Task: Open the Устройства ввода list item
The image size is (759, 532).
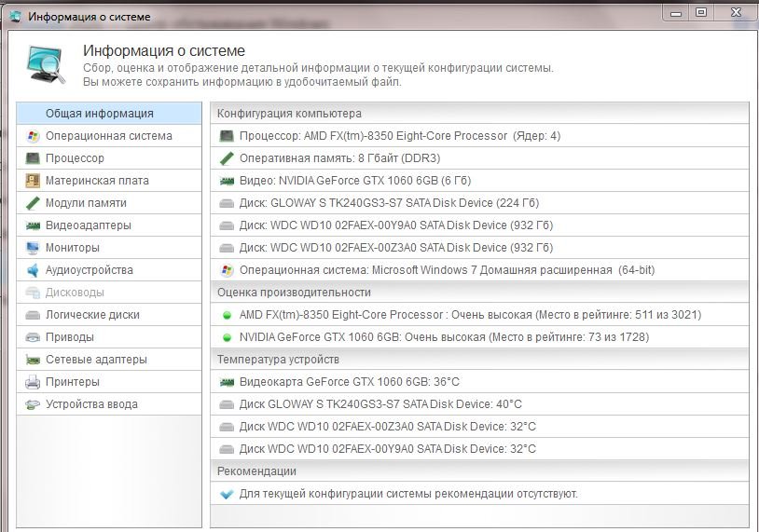Action: 109,403
